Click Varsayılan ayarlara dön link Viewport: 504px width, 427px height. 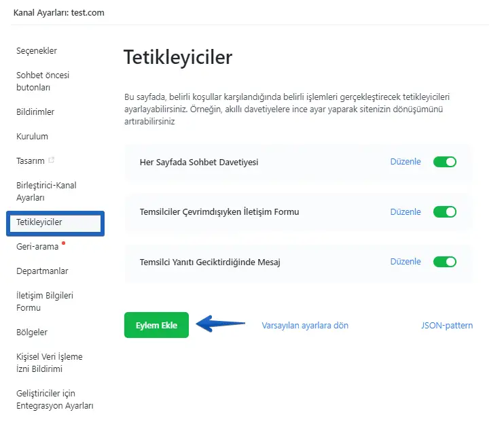(305, 326)
